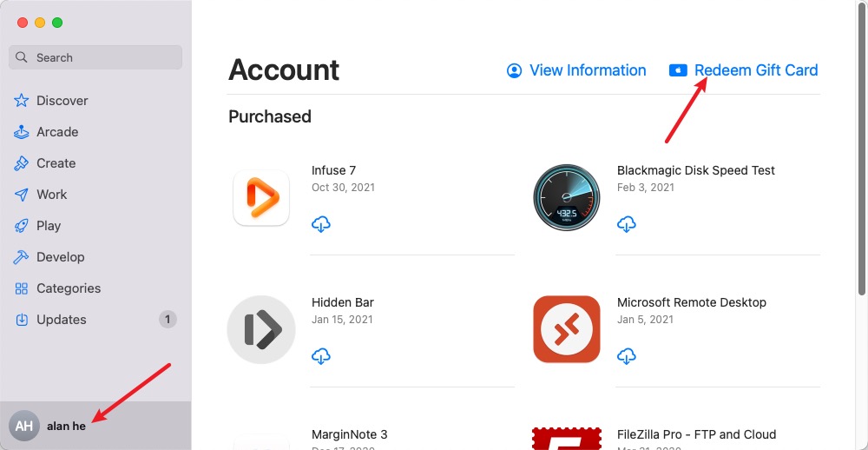This screenshot has height=450, width=868.
Task: Download Infuse 7 via cloud icon
Action: pyautogui.click(x=321, y=224)
